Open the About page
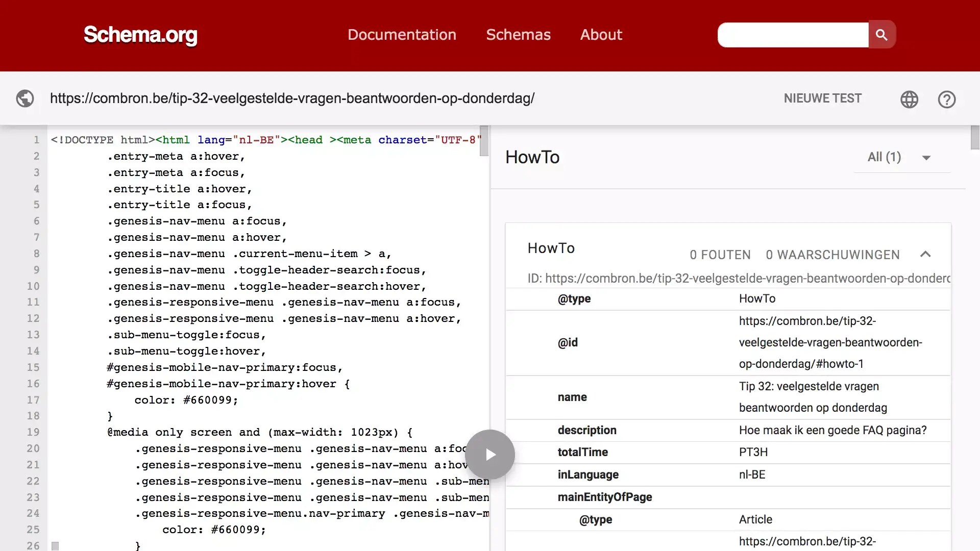The image size is (980, 551). tap(601, 34)
